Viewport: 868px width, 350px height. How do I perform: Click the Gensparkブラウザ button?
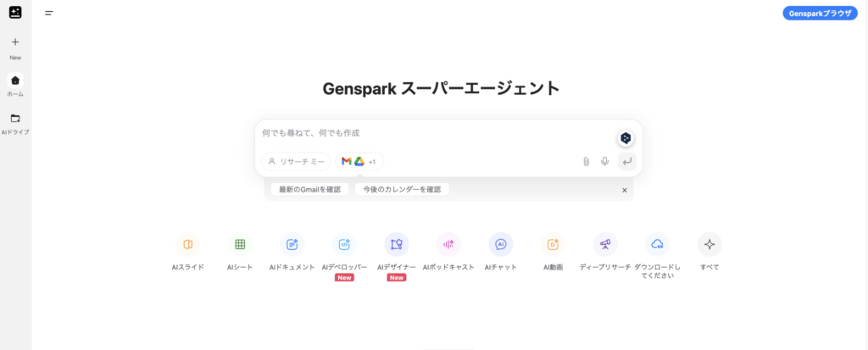coord(820,14)
